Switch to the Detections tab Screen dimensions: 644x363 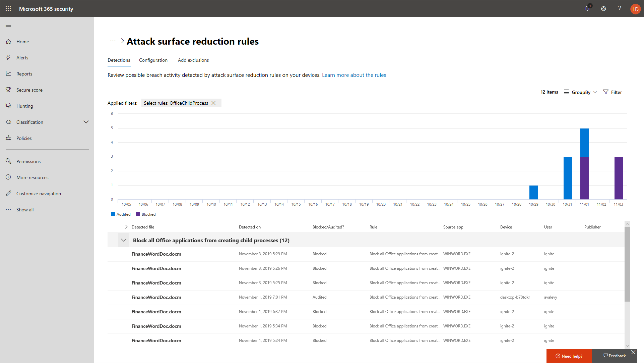point(119,60)
